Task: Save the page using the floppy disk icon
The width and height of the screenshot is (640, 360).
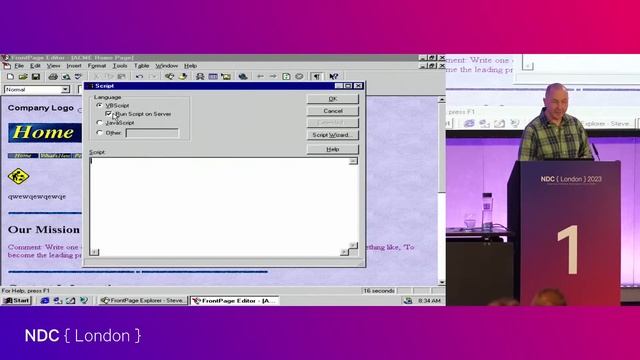Action: click(x=36, y=77)
